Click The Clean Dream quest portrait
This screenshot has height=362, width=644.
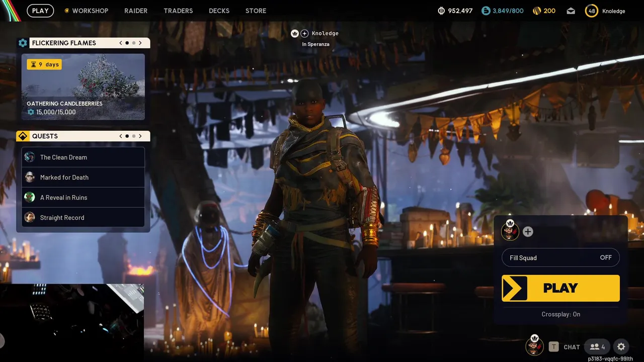[30, 157]
